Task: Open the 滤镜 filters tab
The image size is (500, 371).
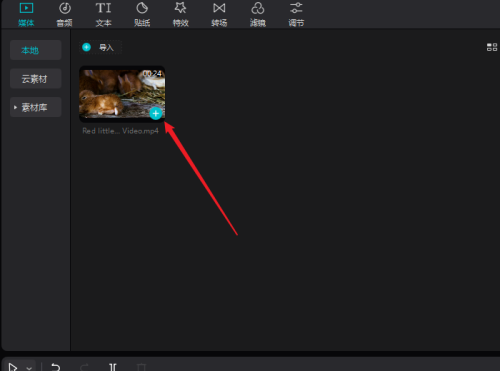Action: [x=258, y=14]
